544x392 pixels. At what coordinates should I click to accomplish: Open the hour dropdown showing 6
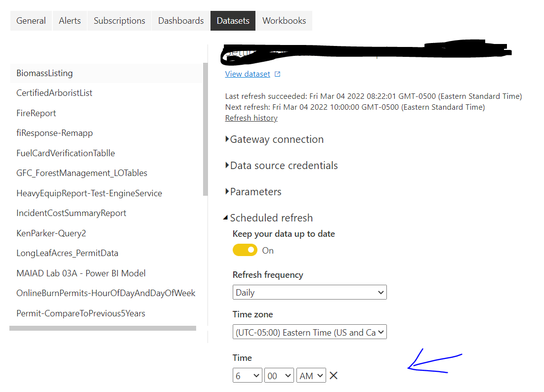tap(248, 375)
